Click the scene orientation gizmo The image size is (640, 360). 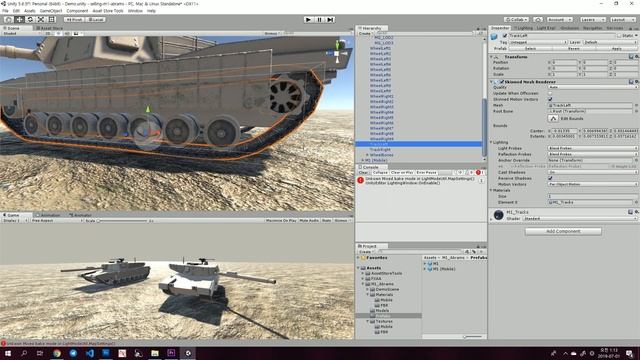point(337,53)
